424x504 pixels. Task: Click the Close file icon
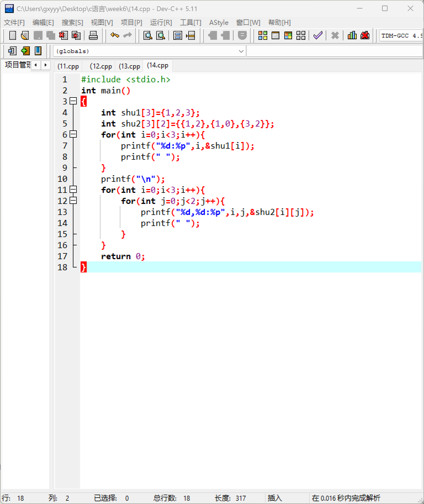pyautogui.click(x=63, y=35)
